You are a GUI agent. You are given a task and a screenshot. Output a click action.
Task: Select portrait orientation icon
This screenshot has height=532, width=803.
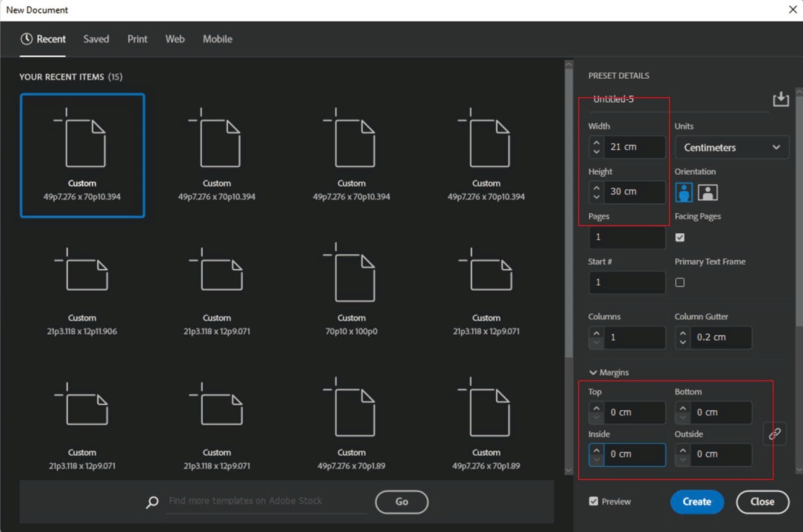684,192
